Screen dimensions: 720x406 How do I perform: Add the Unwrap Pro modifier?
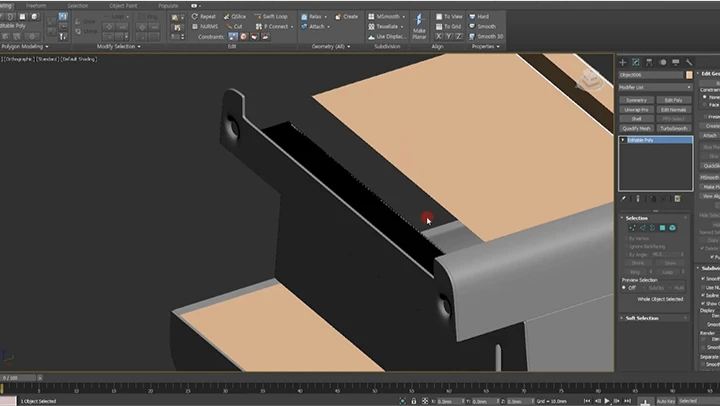point(636,110)
